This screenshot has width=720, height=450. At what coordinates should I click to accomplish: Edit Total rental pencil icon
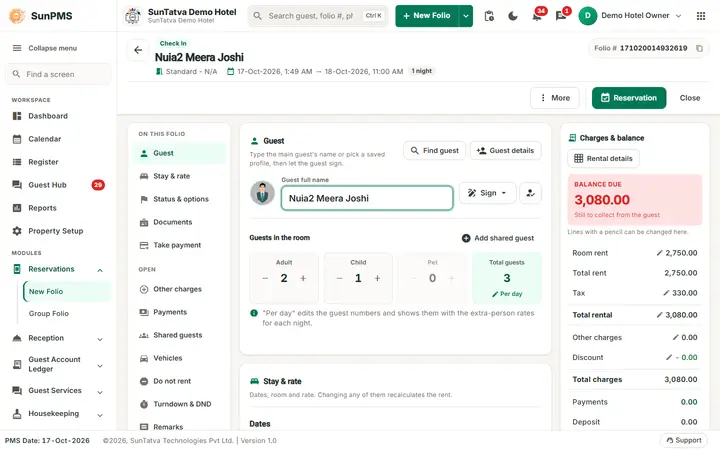(659, 315)
